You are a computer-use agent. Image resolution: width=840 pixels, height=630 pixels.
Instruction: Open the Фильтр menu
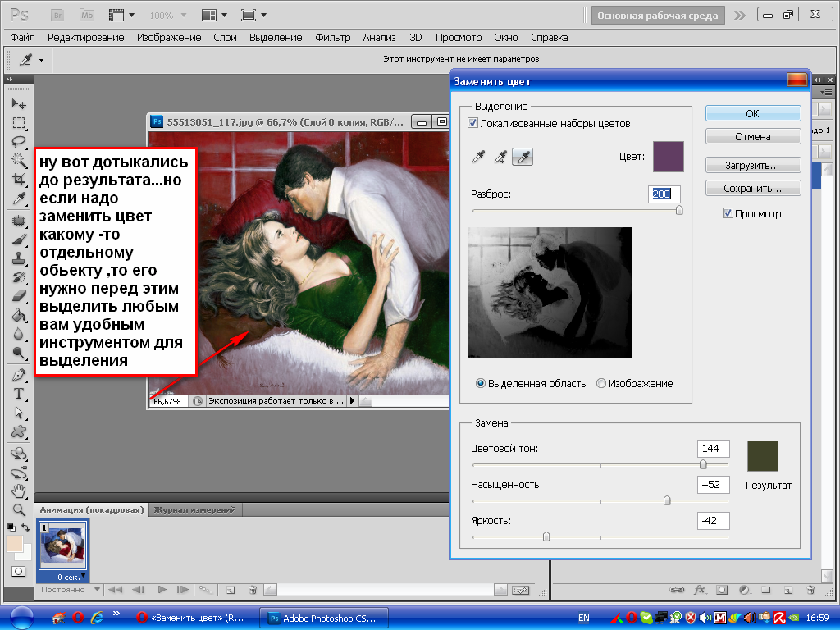click(x=333, y=38)
